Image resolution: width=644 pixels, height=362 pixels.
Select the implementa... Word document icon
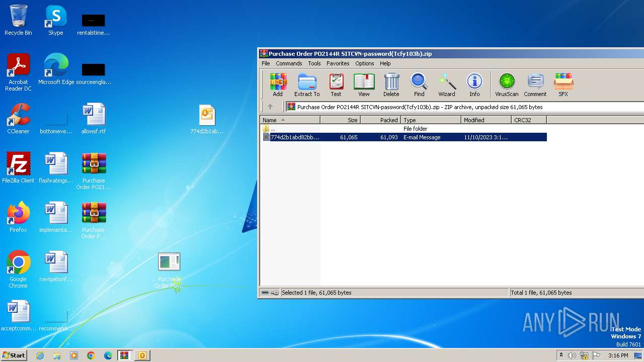click(56, 217)
